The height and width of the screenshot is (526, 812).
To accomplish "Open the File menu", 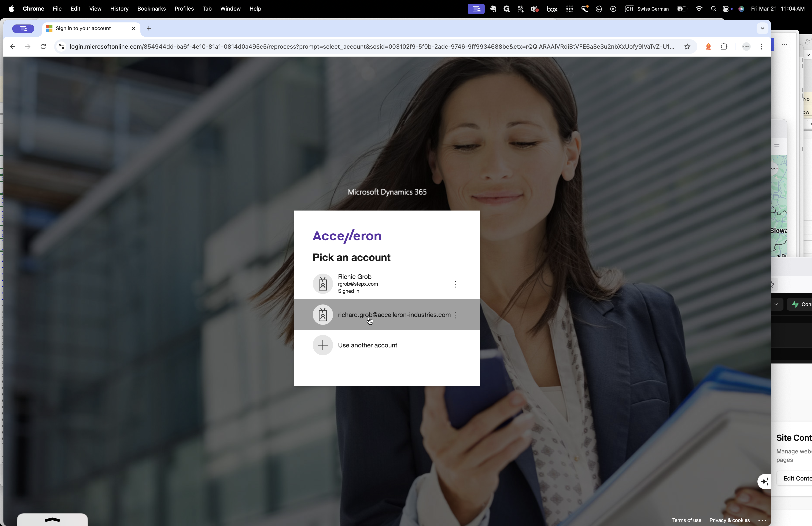I will click(x=57, y=8).
